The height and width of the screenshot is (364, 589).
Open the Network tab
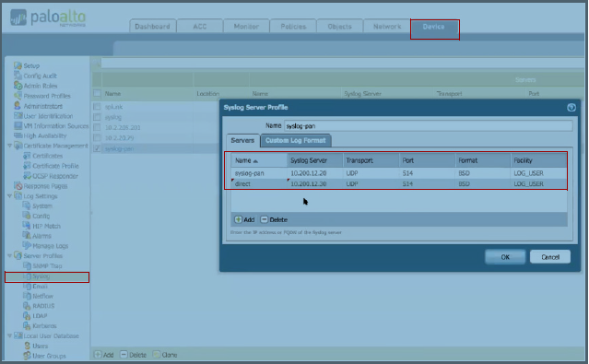coord(387,27)
